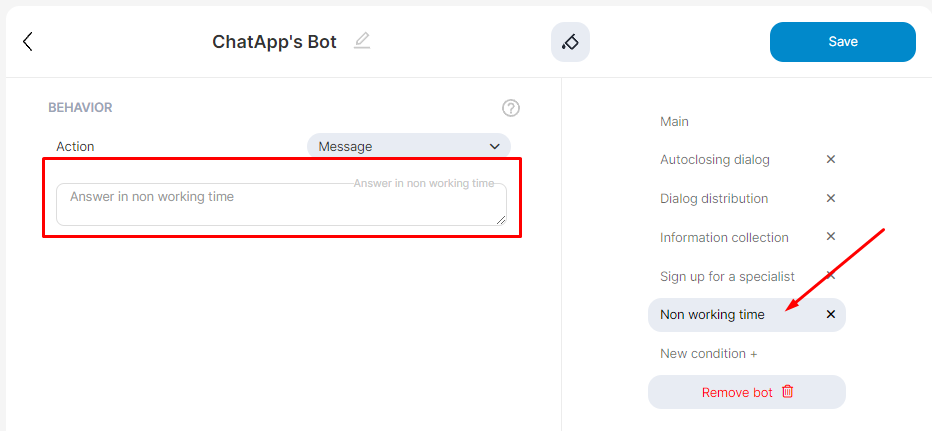932x431 pixels.
Task: Focus the Answer in non working time field
Action: (280, 204)
